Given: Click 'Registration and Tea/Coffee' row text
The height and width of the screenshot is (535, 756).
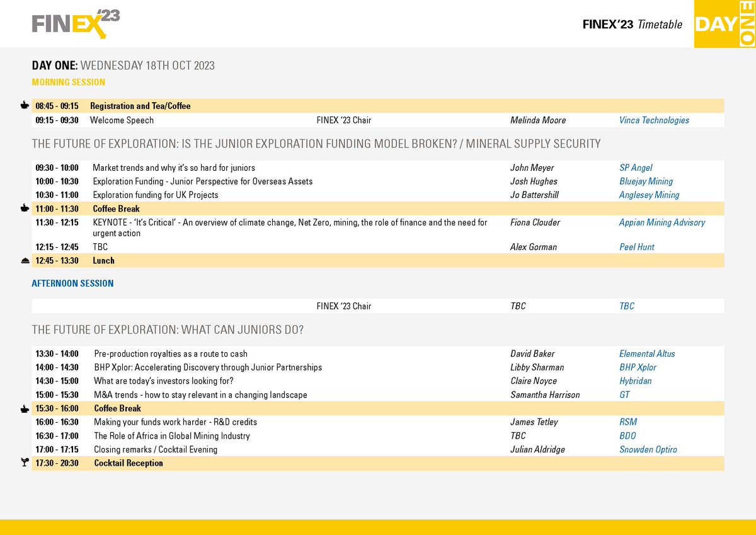Looking at the screenshot, I should (x=140, y=106).
